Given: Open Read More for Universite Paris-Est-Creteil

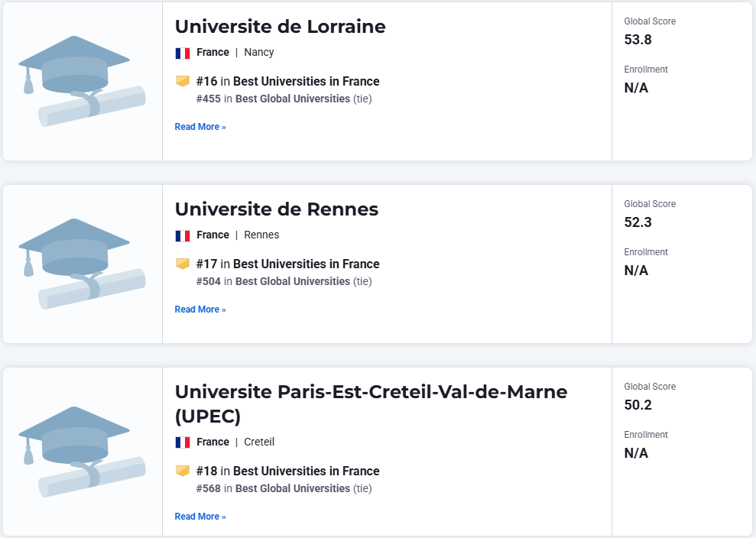Looking at the screenshot, I should [200, 517].
